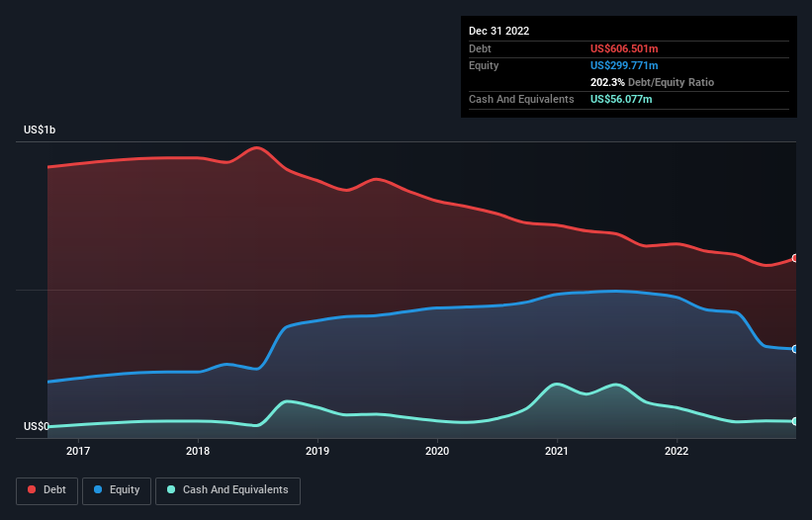
Task: Click the red Debt endpoint marker
Action: (795, 258)
